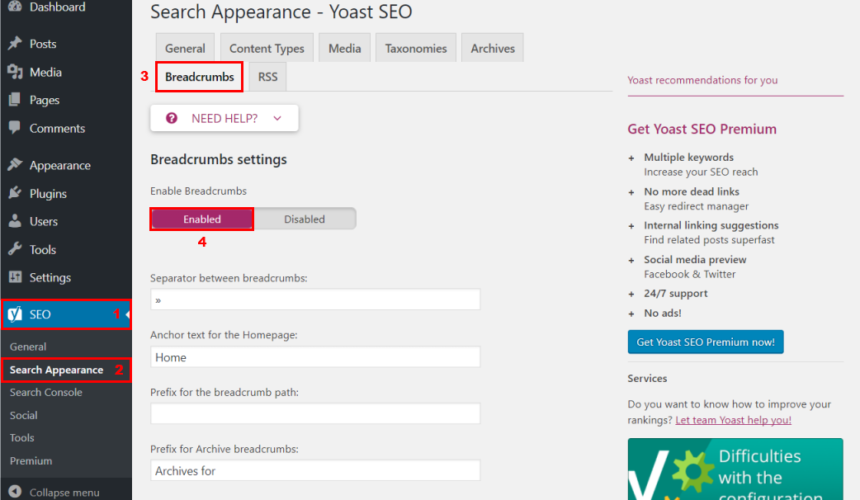Open Search Console in SEO submenu

click(x=46, y=393)
